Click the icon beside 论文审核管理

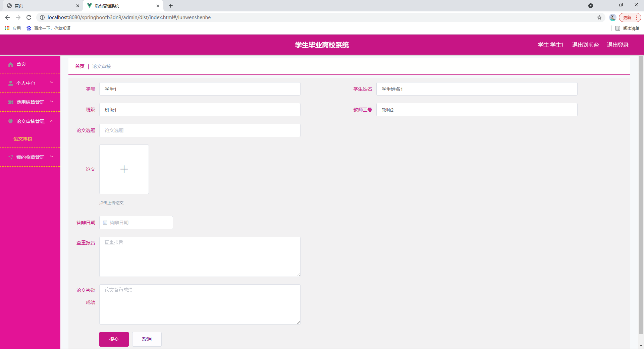pyautogui.click(x=11, y=121)
